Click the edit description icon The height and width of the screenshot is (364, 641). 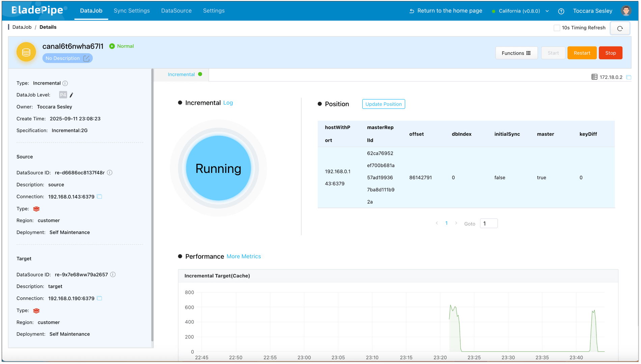[x=86, y=58]
